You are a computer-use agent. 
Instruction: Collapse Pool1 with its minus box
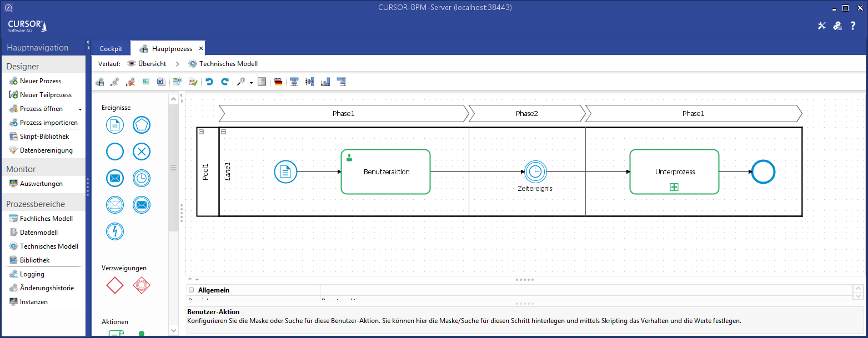click(201, 132)
